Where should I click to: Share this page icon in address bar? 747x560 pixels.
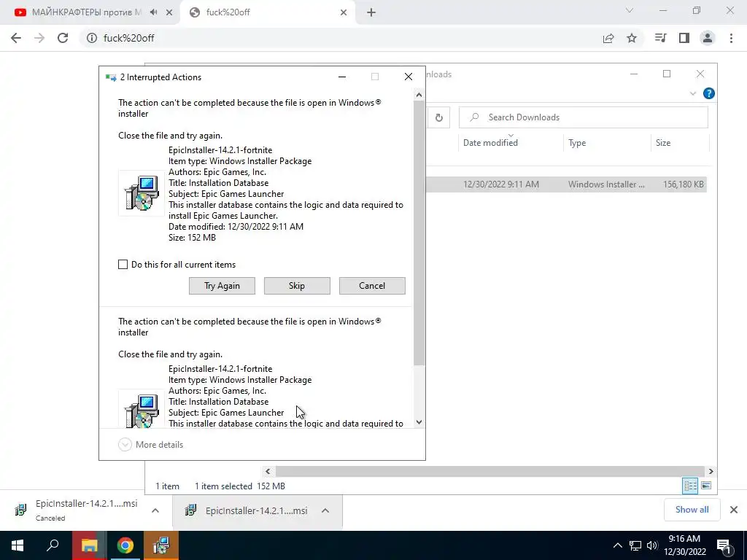(608, 38)
